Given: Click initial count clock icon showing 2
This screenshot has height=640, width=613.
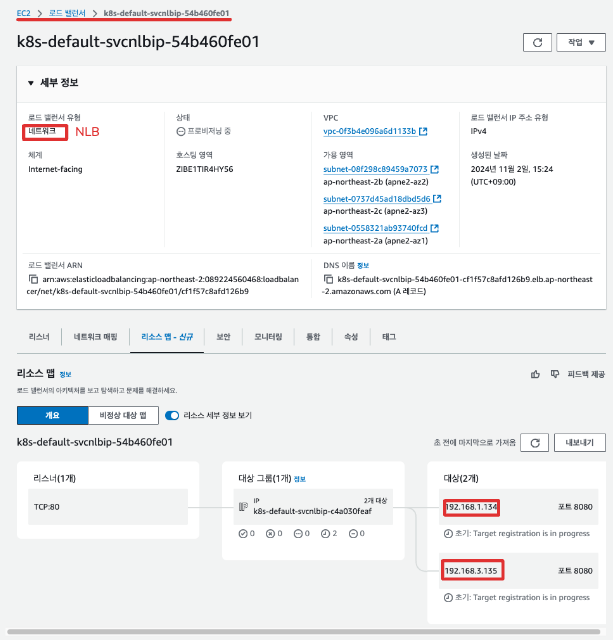Looking at the screenshot, I should [x=325, y=533].
